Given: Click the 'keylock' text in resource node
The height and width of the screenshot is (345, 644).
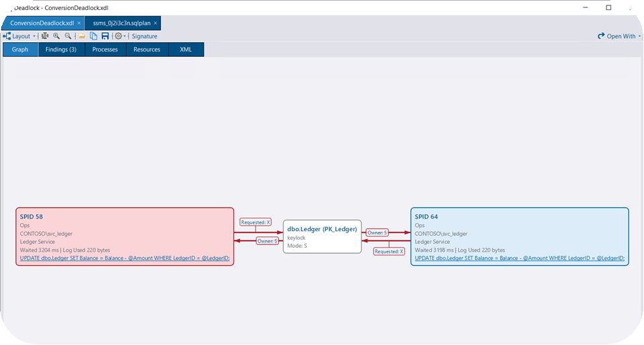Looking at the screenshot, I should click(x=296, y=238).
